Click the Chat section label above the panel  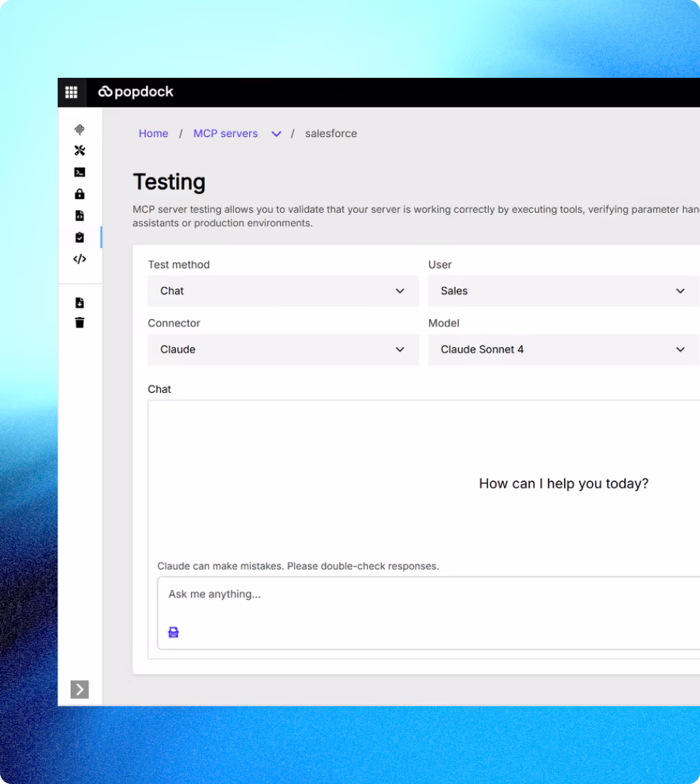[159, 389]
